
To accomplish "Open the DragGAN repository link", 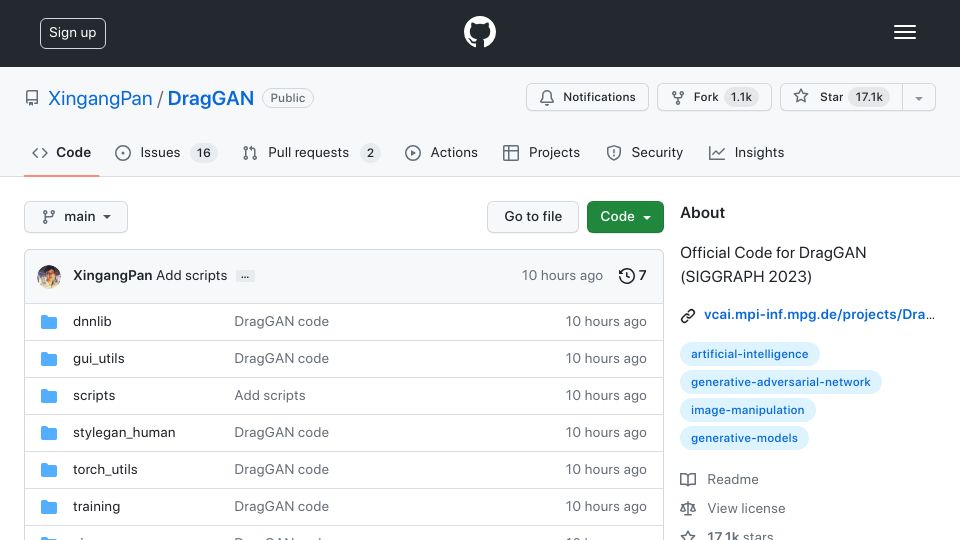I will (x=211, y=98).
